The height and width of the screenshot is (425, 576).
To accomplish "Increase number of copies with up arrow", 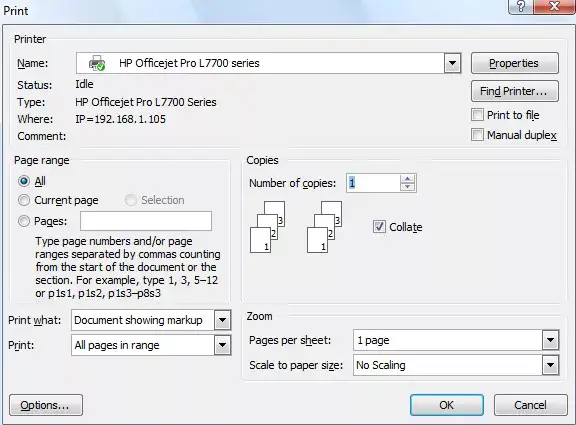I will (407, 179).
